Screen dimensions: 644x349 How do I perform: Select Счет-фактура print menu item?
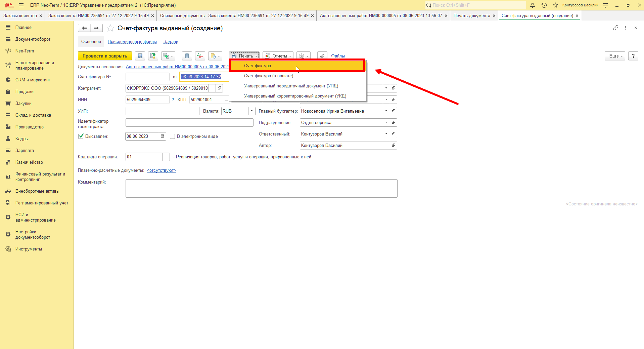[297, 66]
